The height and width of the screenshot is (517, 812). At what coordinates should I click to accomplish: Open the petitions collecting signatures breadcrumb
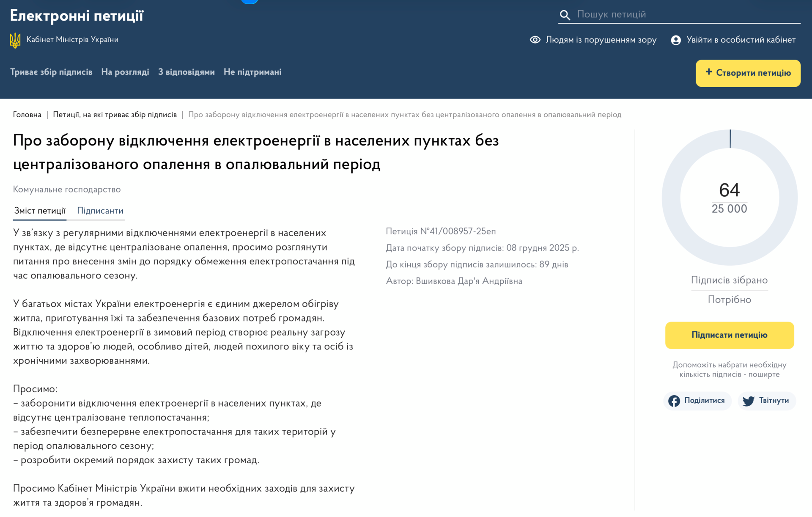(115, 115)
